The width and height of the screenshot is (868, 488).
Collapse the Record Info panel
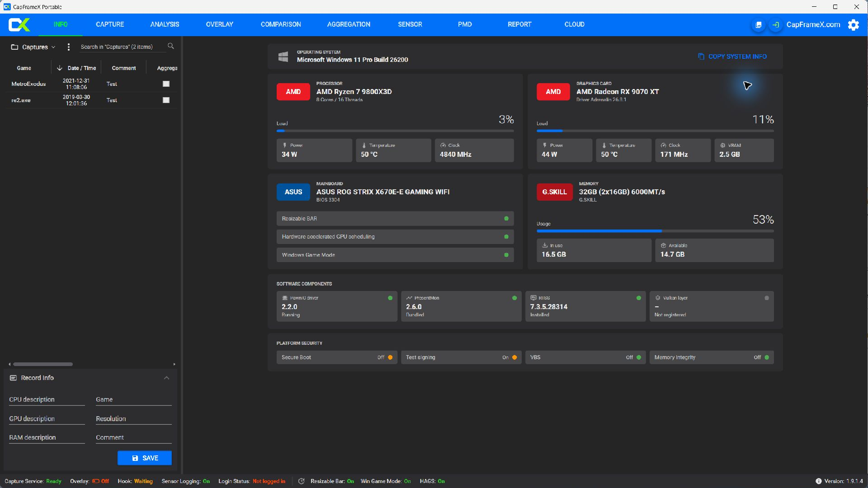pos(166,378)
